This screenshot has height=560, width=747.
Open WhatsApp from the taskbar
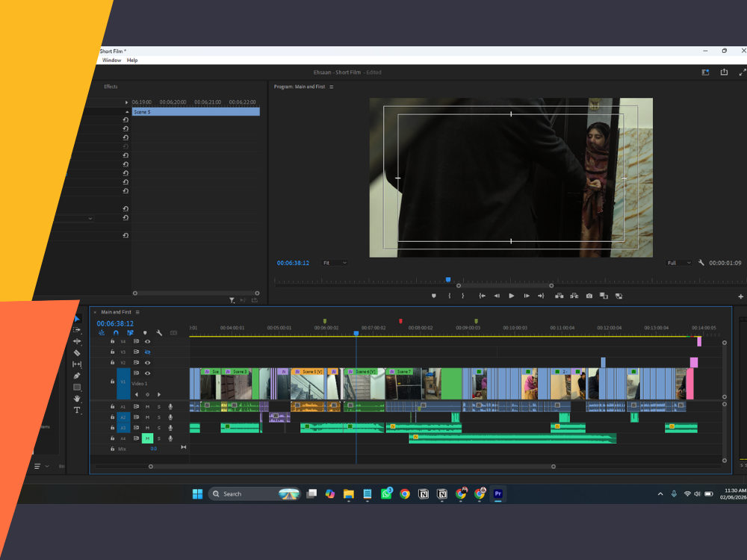pyautogui.click(x=386, y=494)
